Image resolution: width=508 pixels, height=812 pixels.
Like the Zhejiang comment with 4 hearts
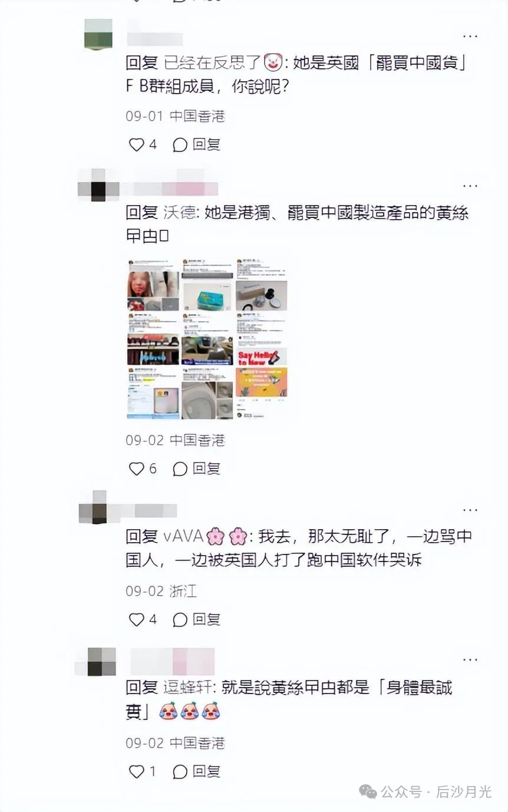pyautogui.click(x=137, y=619)
